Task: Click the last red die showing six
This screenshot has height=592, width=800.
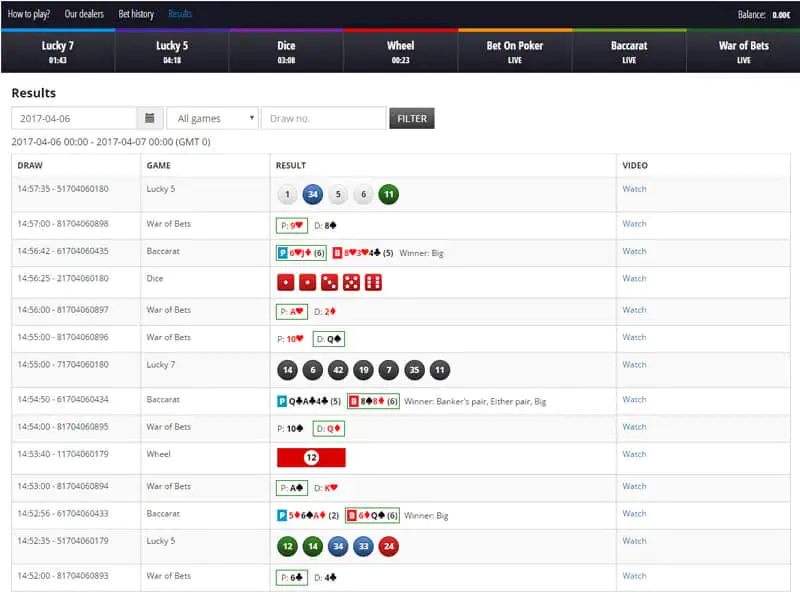Action: [373, 283]
